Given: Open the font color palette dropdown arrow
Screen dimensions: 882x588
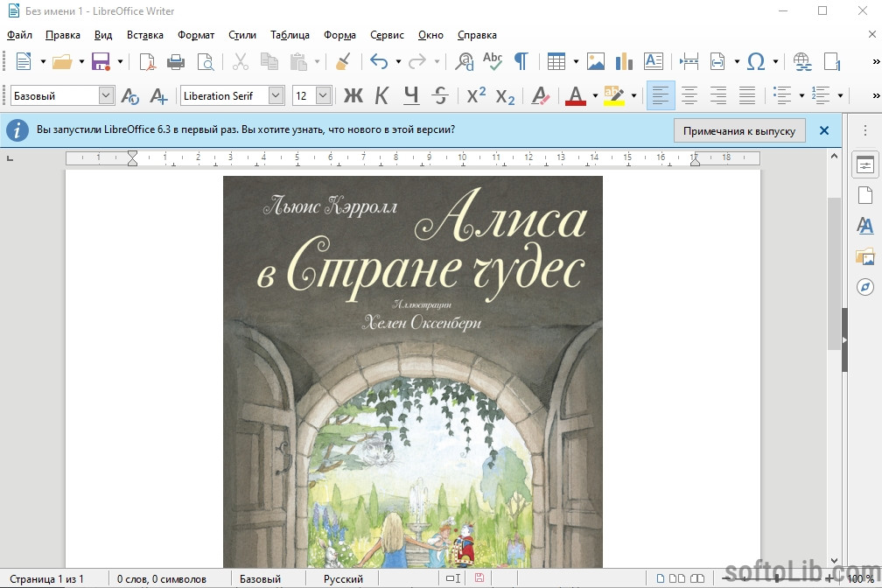Looking at the screenshot, I should click(595, 95).
